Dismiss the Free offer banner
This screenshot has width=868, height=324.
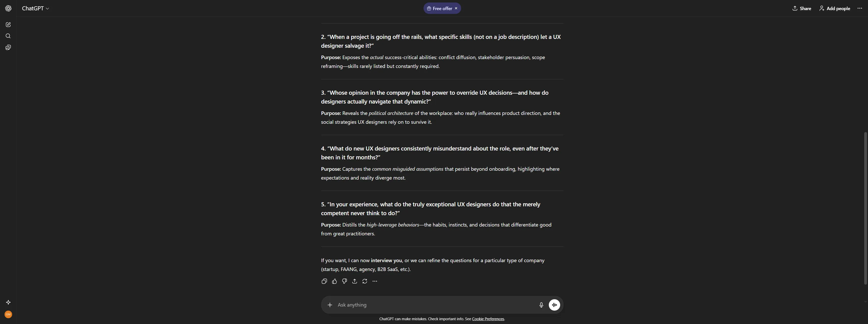click(456, 8)
